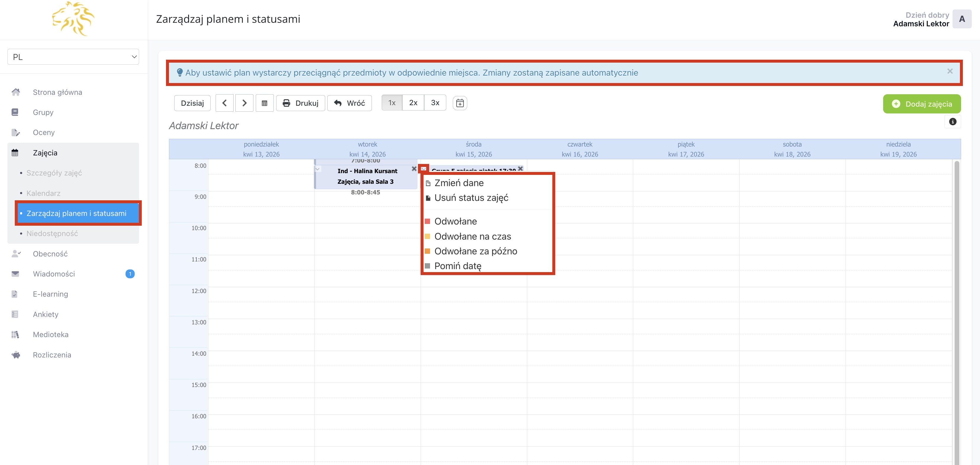Select the 1x zoom level
This screenshot has height=465, width=980.
391,103
